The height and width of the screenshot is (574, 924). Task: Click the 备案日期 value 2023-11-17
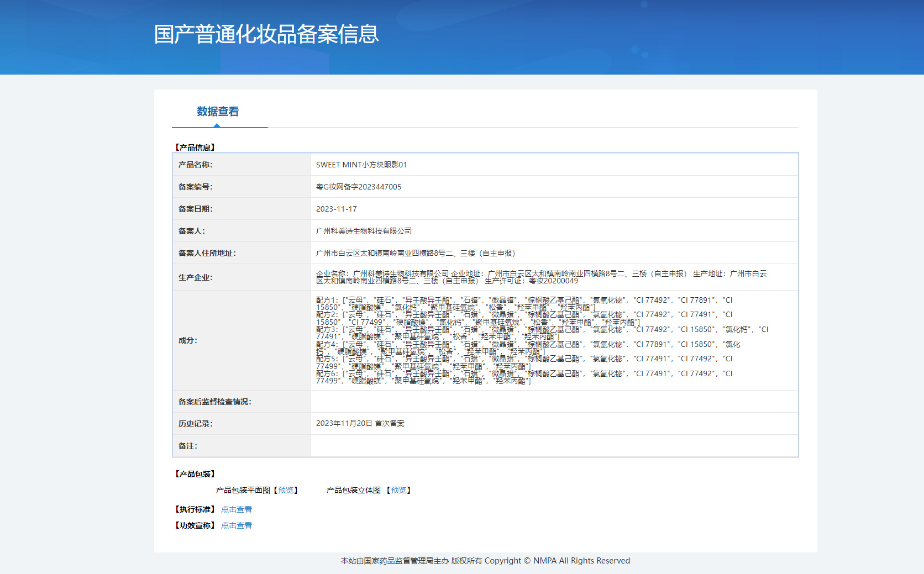pos(337,209)
